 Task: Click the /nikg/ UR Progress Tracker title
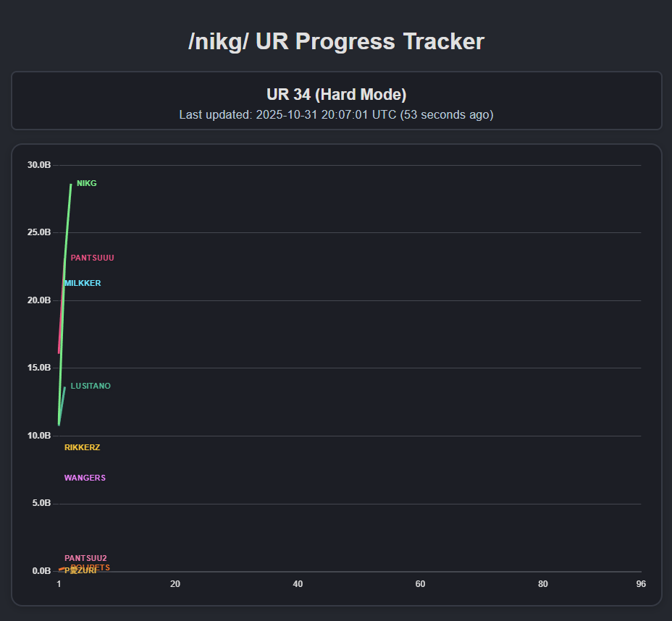point(337,41)
